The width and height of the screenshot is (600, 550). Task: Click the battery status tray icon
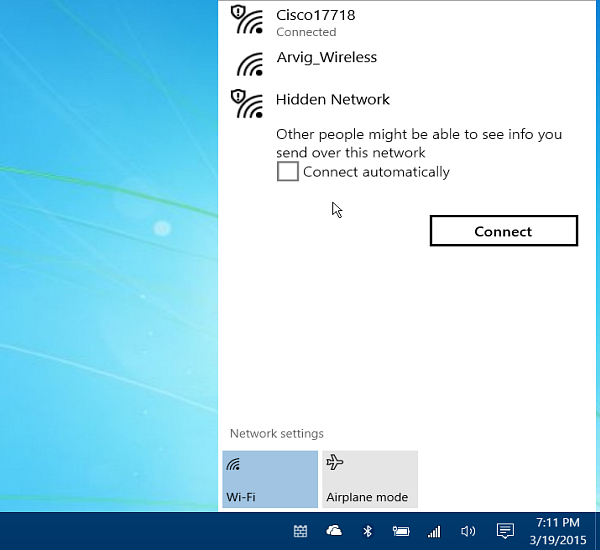[401, 531]
